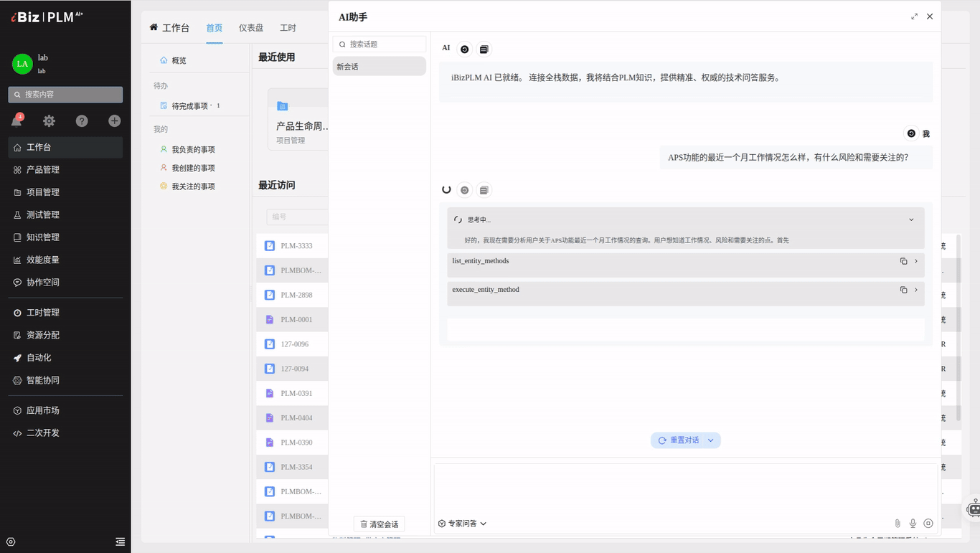Click the expand-to-fullscreen icon in AI助手 header
Image resolution: width=980 pixels, height=553 pixels.
point(914,15)
